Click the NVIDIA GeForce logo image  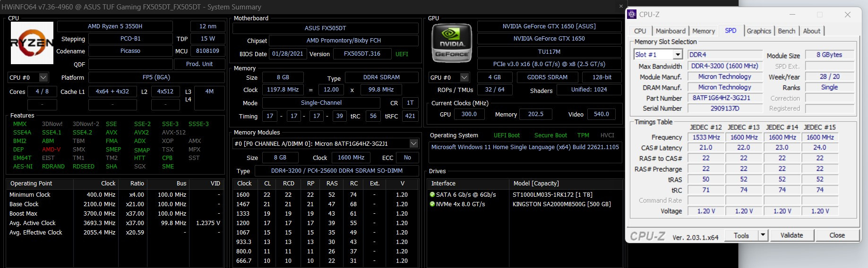pos(452,43)
